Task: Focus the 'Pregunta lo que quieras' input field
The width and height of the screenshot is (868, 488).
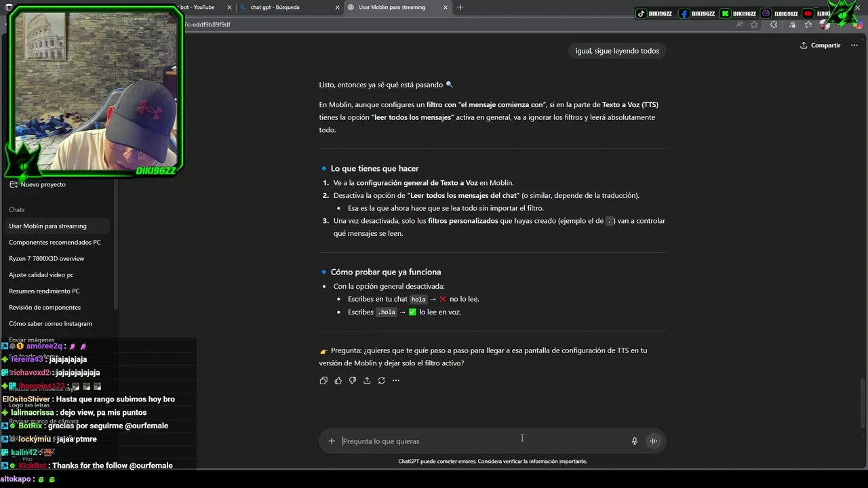Action: 483,441
